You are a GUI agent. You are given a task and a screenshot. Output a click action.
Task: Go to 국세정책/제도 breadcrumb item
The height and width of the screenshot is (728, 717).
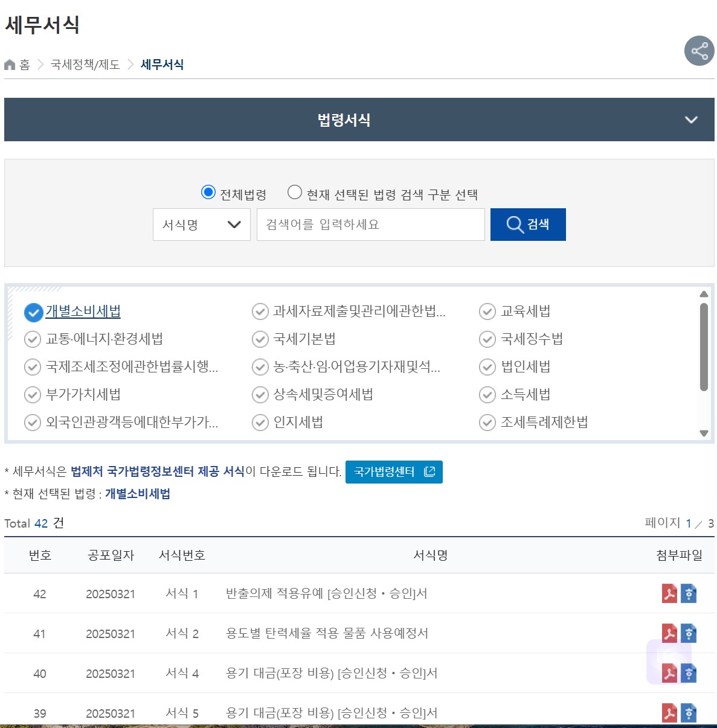(x=85, y=65)
